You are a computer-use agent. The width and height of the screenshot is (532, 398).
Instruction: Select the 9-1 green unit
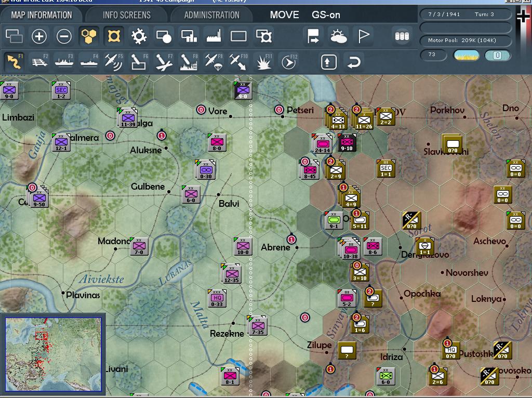334,220
